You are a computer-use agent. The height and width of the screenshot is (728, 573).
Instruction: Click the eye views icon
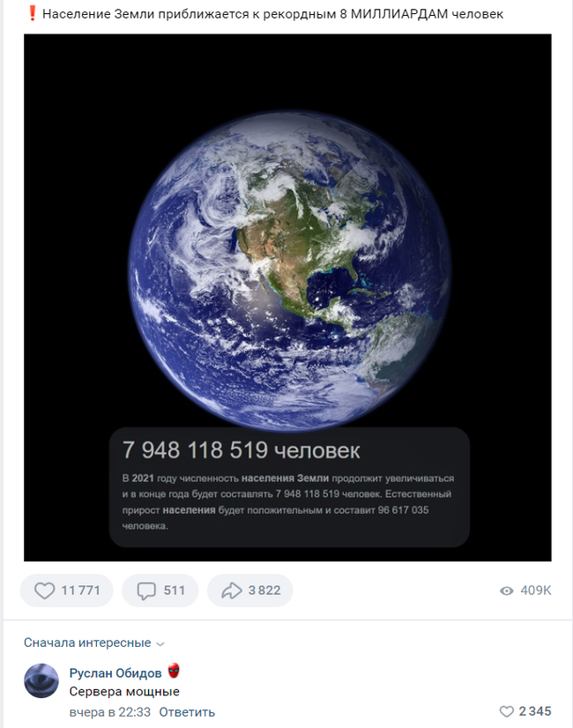[506, 591]
